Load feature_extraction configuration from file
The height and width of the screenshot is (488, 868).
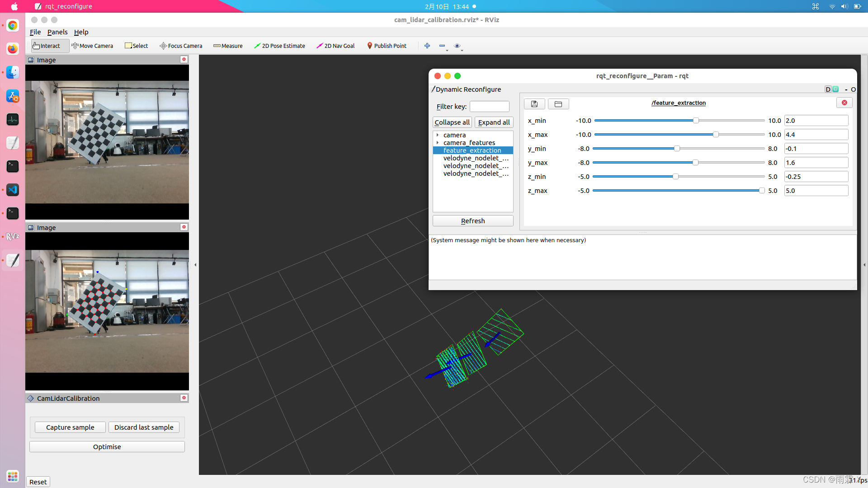(x=558, y=104)
